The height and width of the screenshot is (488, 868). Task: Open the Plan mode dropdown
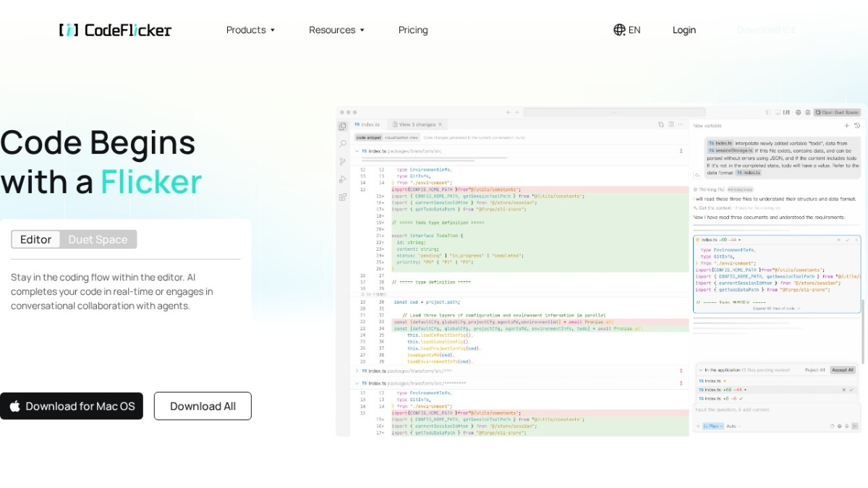(713, 426)
